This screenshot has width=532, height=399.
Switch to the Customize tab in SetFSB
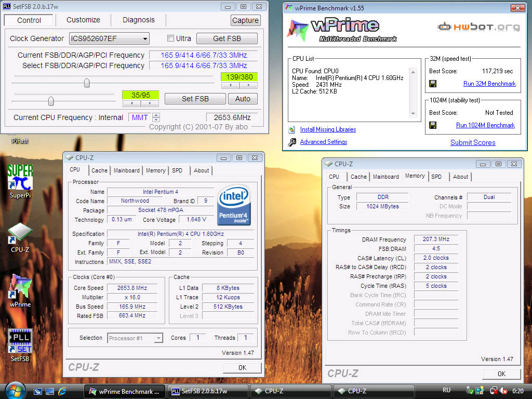(83, 20)
